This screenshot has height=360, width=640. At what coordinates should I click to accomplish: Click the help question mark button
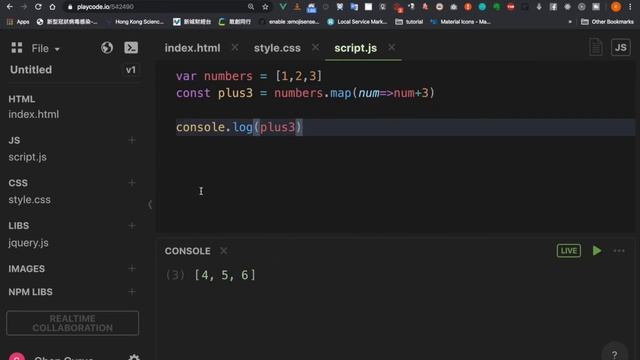click(614, 353)
